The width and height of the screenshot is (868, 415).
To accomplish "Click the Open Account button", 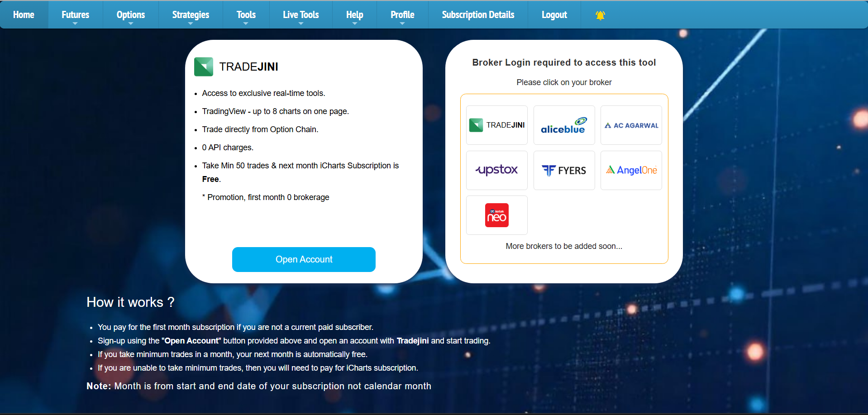I will point(304,259).
